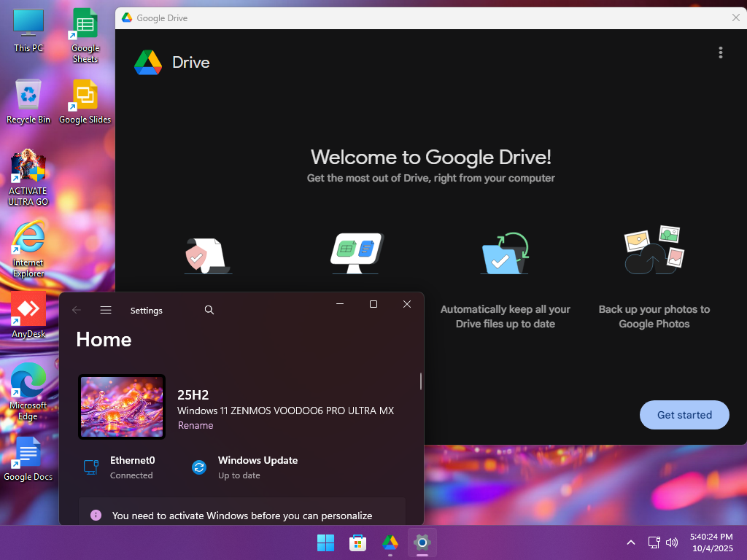Minimize the Settings window
The image size is (747, 560).
point(340,304)
